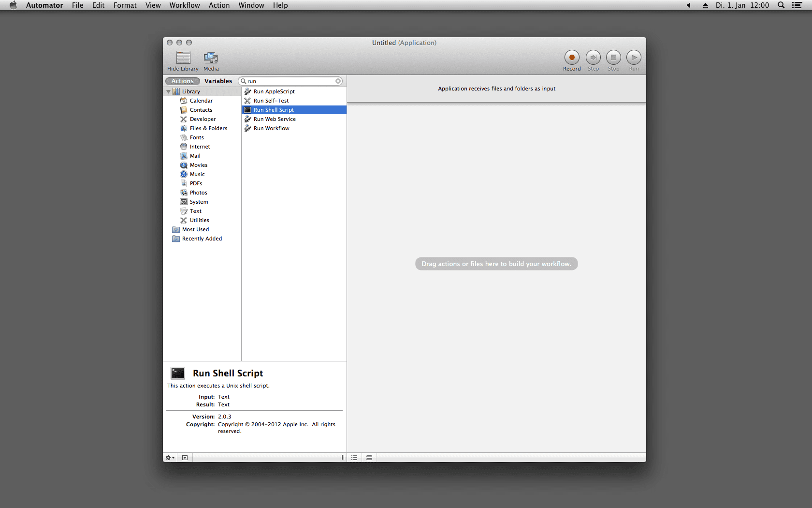The image size is (812, 508).
Task: Click the 'Drag actions or files here' placeholder
Action: point(496,264)
